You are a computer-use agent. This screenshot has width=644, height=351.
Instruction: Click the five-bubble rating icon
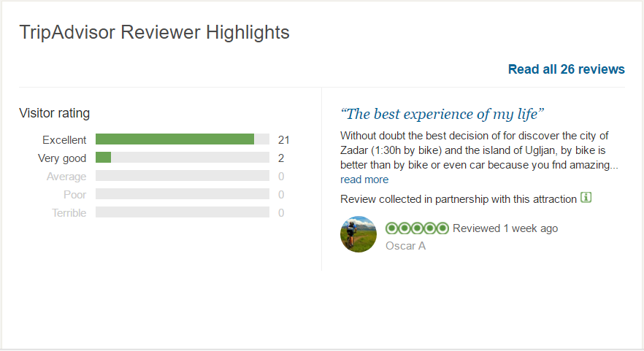click(417, 228)
